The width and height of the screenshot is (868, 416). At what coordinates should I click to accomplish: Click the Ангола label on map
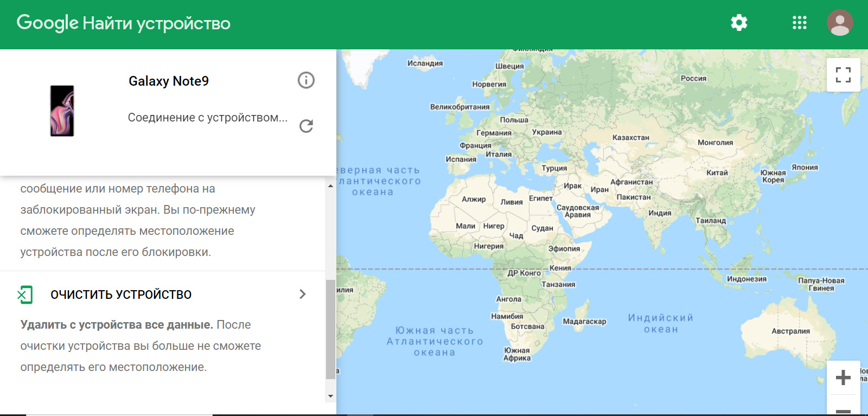pyautogui.click(x=509, y=299)
